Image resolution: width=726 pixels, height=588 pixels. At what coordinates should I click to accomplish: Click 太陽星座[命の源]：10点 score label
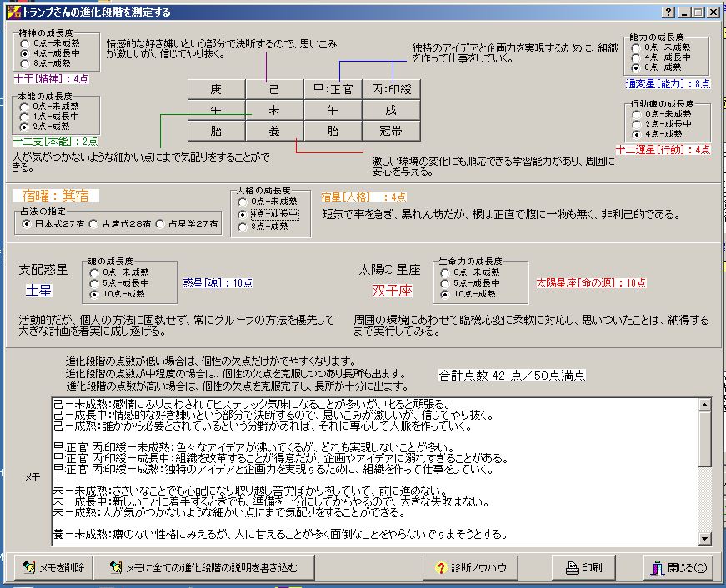[591, 282]
